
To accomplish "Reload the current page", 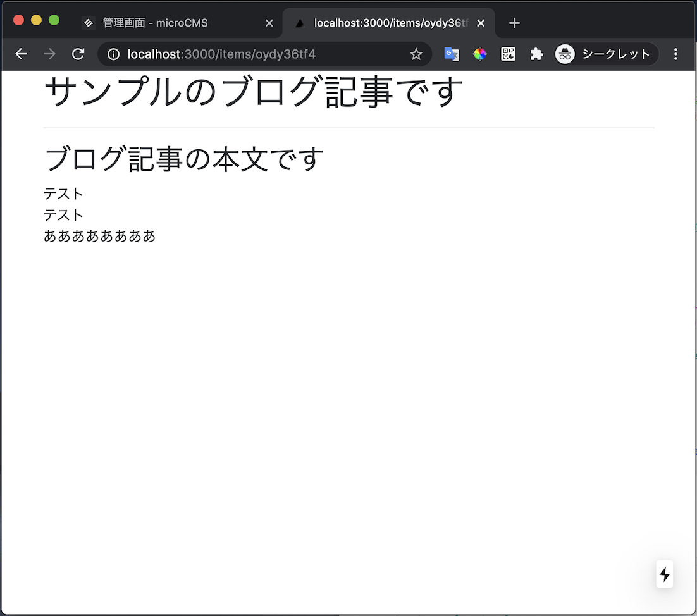I will (78, 54).
